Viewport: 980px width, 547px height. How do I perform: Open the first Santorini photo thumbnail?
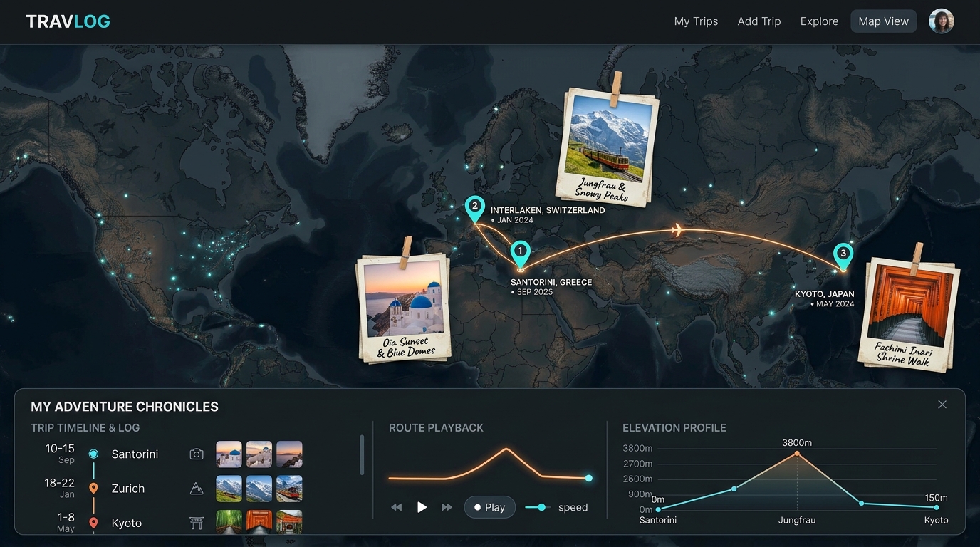(229, 454)
